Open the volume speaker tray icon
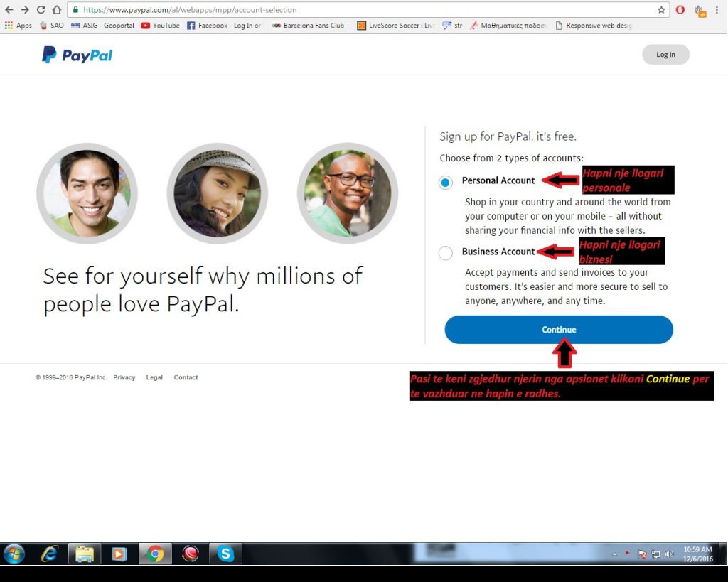728x582 pixels. point(669,554)
